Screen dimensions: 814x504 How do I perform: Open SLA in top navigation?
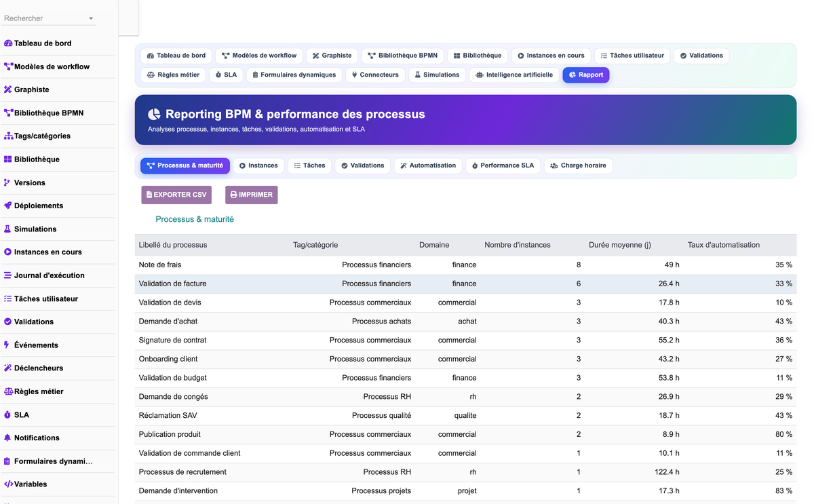226,75
